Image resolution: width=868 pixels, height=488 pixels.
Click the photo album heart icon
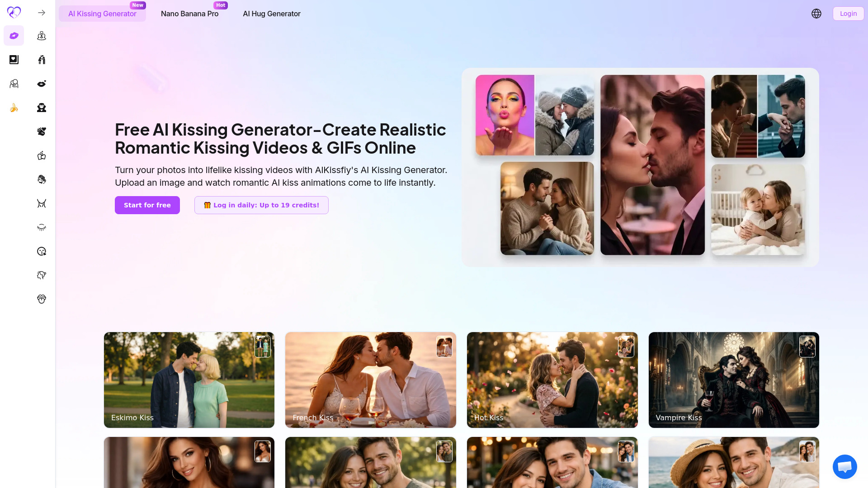14,60
